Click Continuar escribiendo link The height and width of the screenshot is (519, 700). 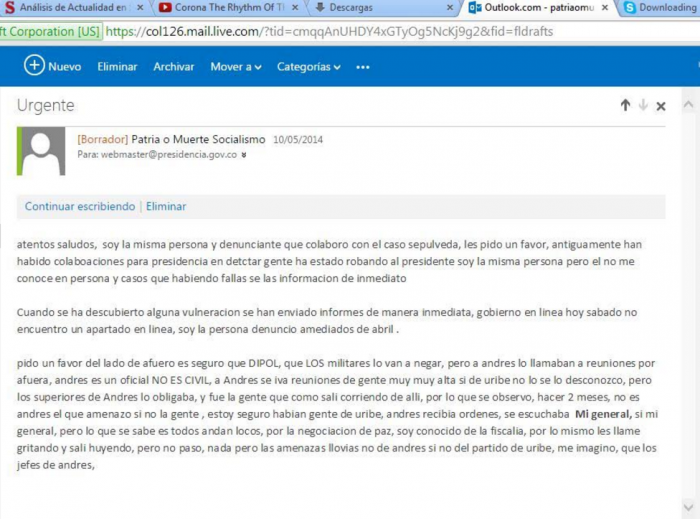point(80,206)
